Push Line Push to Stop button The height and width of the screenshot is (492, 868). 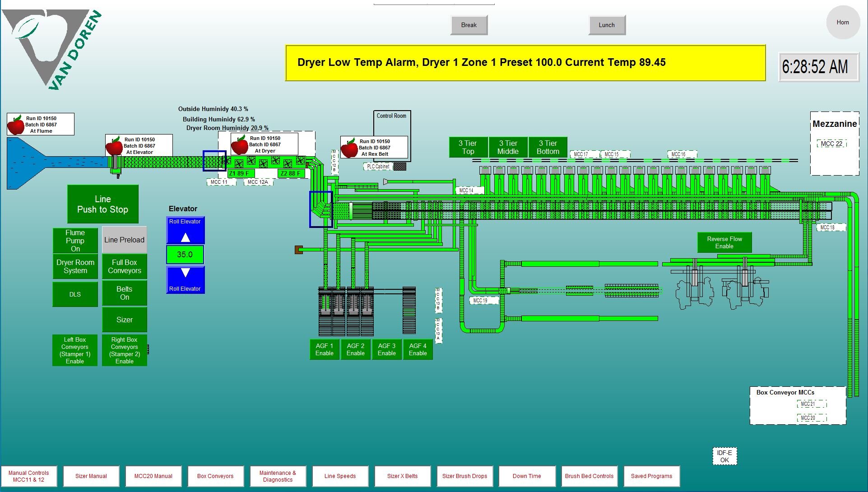tap(103, 204)
